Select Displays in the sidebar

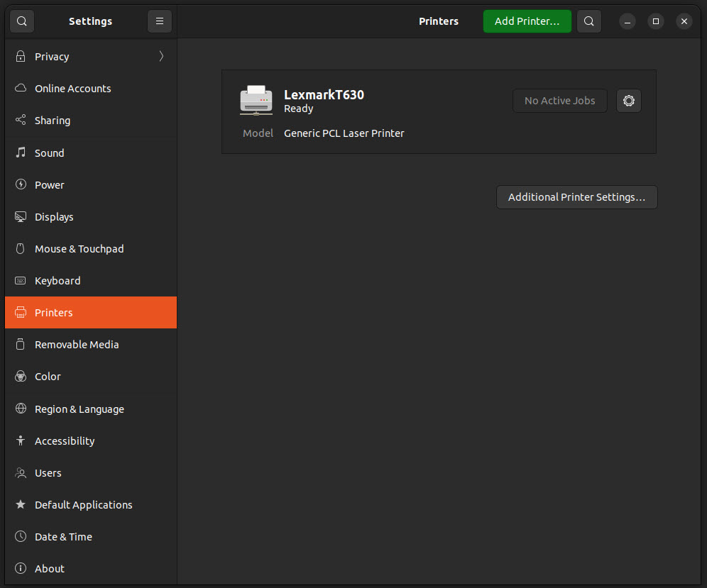coord(54,217)
